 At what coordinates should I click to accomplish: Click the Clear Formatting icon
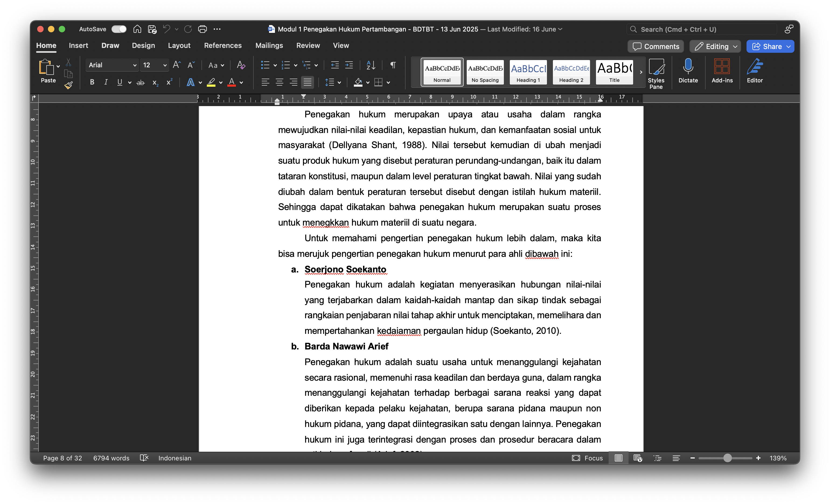pos(241,65)
